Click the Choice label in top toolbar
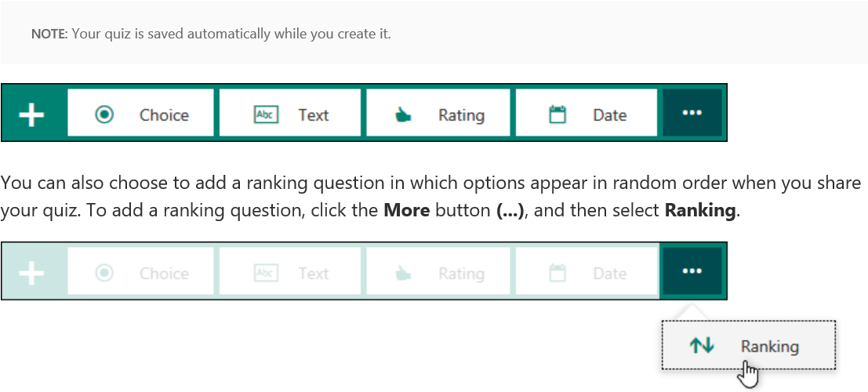 point(164,115)
